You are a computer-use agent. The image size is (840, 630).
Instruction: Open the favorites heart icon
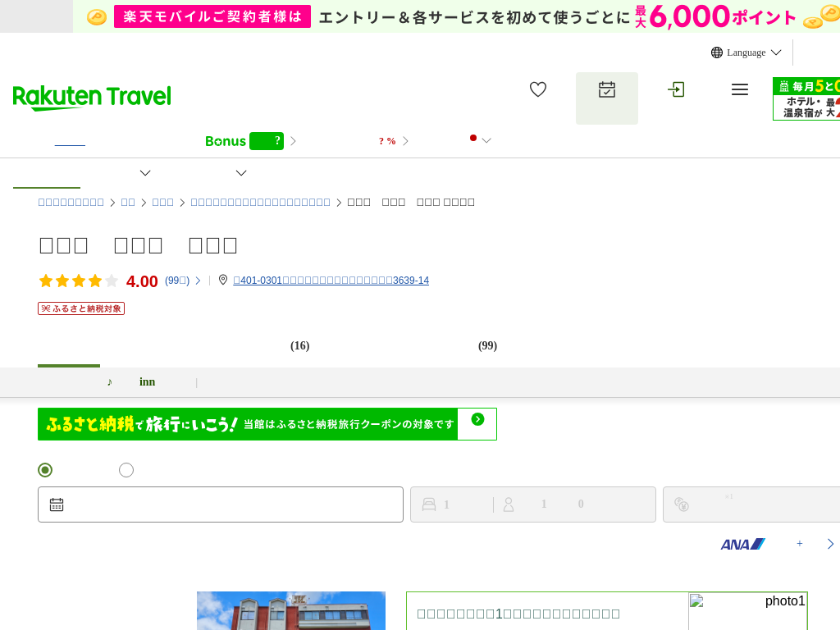[538, 89]
